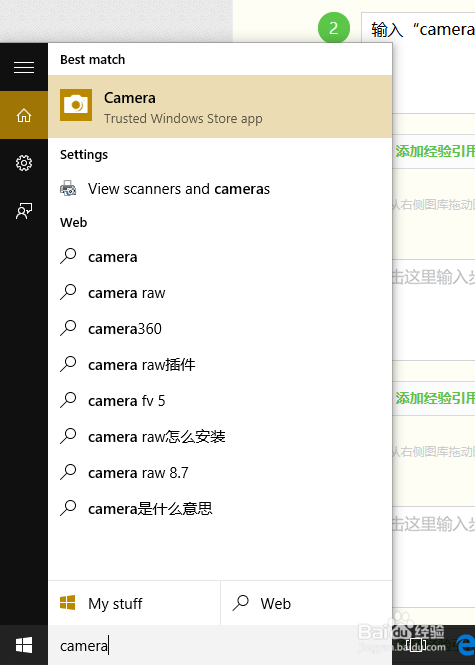Select the "camera raw怎么安装" suggestion
Screen dimensions: 475x665
point(220,437)
